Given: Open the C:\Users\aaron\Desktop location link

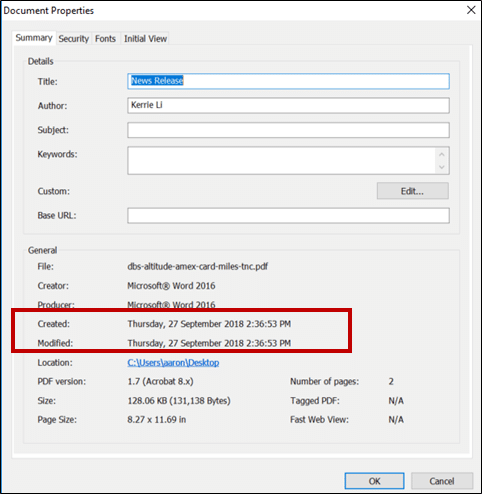Looking at the screenshot, I should click(x=173, y=362).
